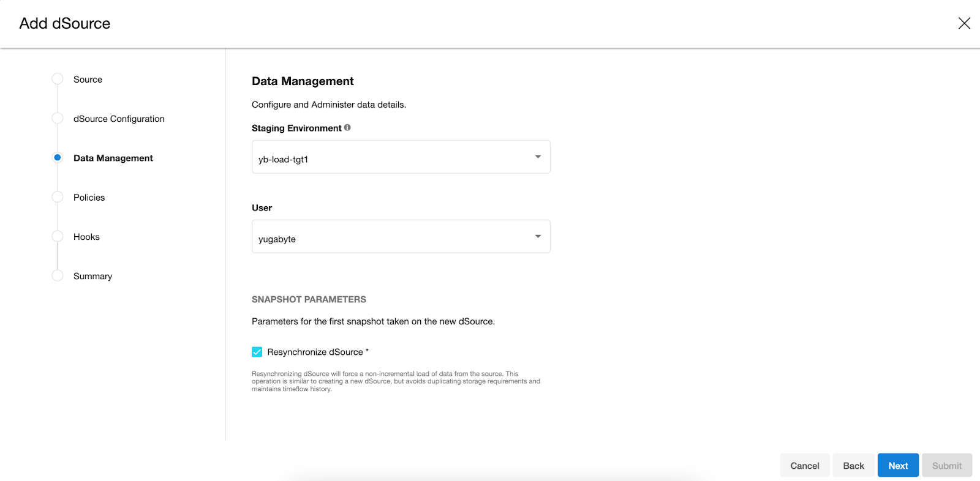Click the Hooks step circle indicator
The height and width of the screenshot is (481, 980).
[x=58, y=236]
